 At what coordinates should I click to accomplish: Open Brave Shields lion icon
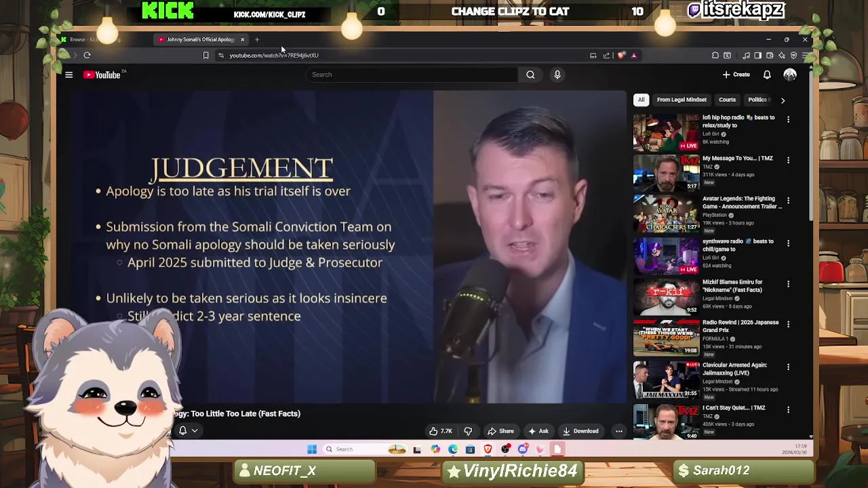pyautogui.click(x=621, y=56)
